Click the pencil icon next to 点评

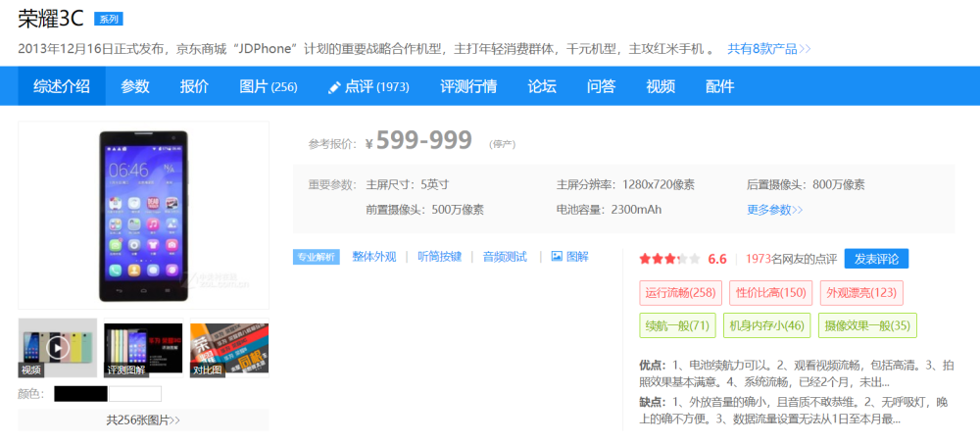click(x=334, y=87)
